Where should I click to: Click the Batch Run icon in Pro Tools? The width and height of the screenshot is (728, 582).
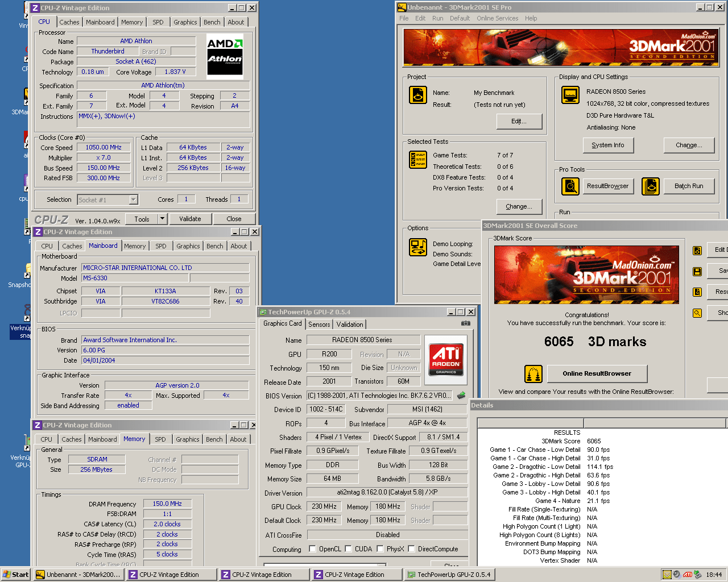pyautogui.click(x=651, y=186)
